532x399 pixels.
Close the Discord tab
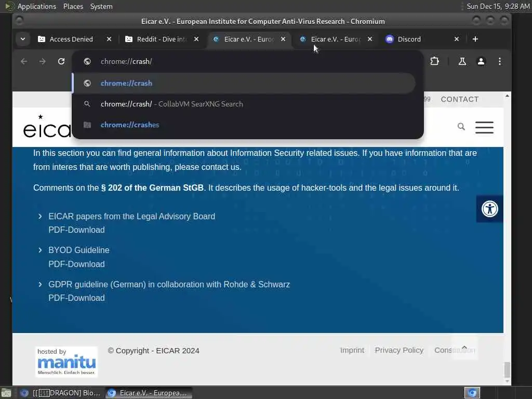(x=457, y=39)
